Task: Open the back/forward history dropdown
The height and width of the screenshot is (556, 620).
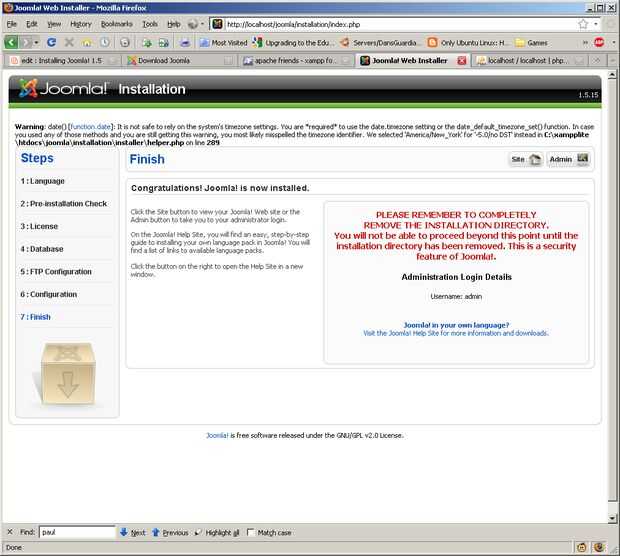Action: click(x=36, y=42)
